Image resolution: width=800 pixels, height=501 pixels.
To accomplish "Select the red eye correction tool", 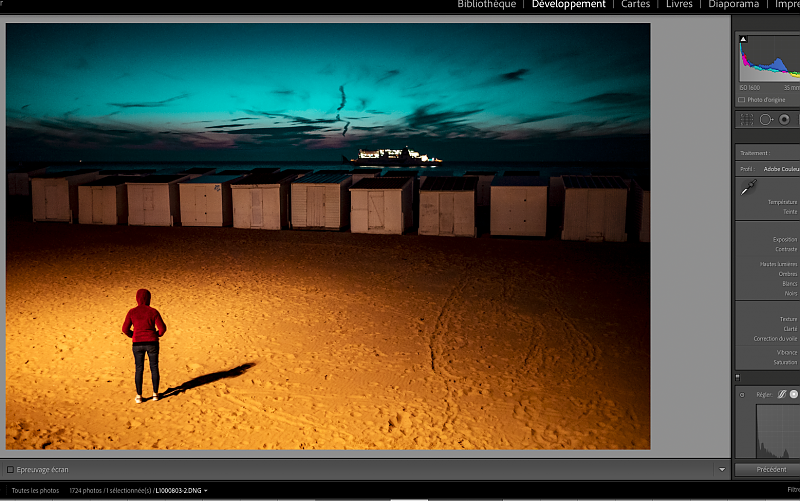I will point(785,119).
